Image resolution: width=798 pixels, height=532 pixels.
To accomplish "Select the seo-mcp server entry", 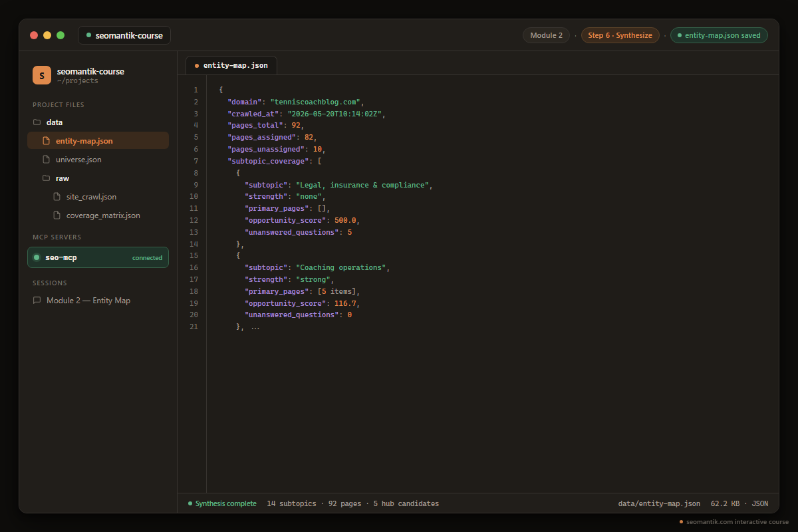I will [x=98, y=257].
